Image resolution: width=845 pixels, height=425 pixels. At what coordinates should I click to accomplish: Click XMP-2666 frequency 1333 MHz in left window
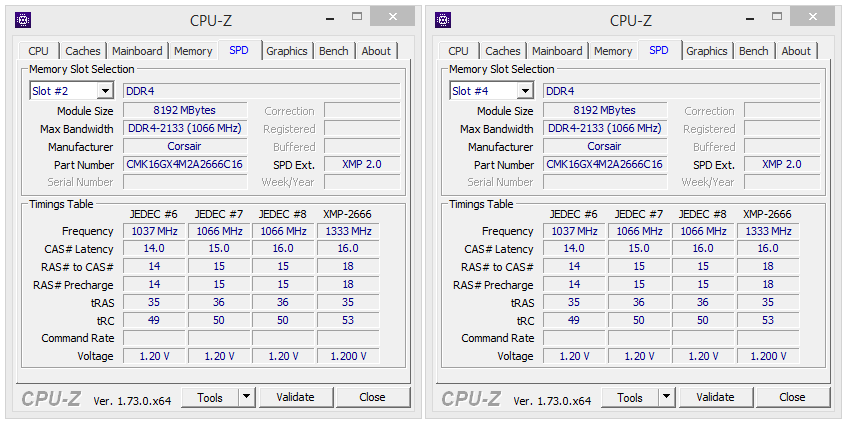(x=348, y=231)
